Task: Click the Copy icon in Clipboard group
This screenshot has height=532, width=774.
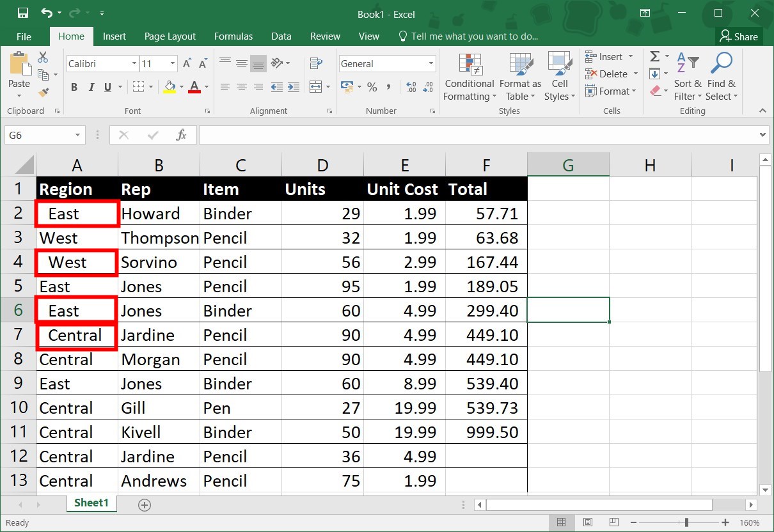Action: (43, 75)
